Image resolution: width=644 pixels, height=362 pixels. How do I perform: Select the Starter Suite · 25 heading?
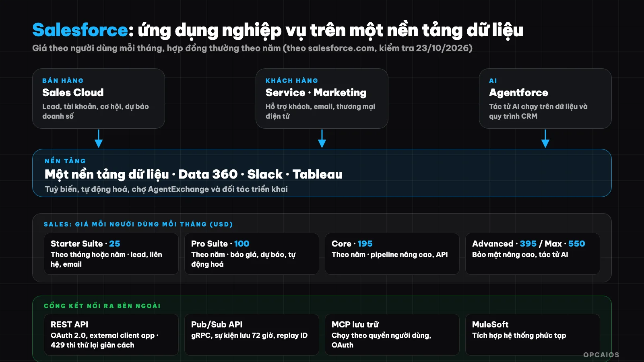[x=85, y=244]
